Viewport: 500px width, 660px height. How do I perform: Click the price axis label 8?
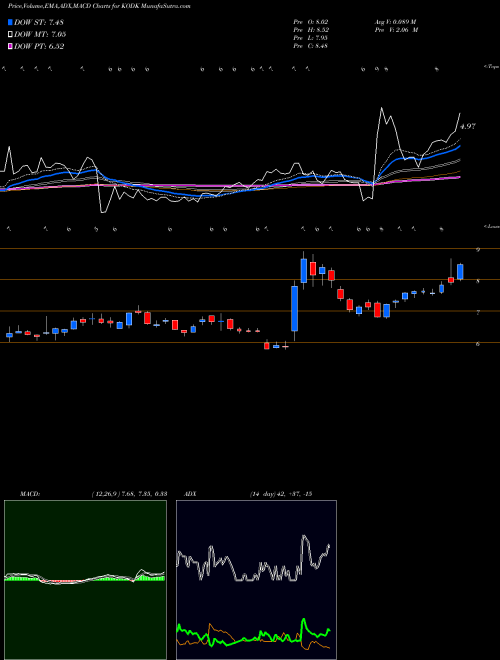coord(478,281)
